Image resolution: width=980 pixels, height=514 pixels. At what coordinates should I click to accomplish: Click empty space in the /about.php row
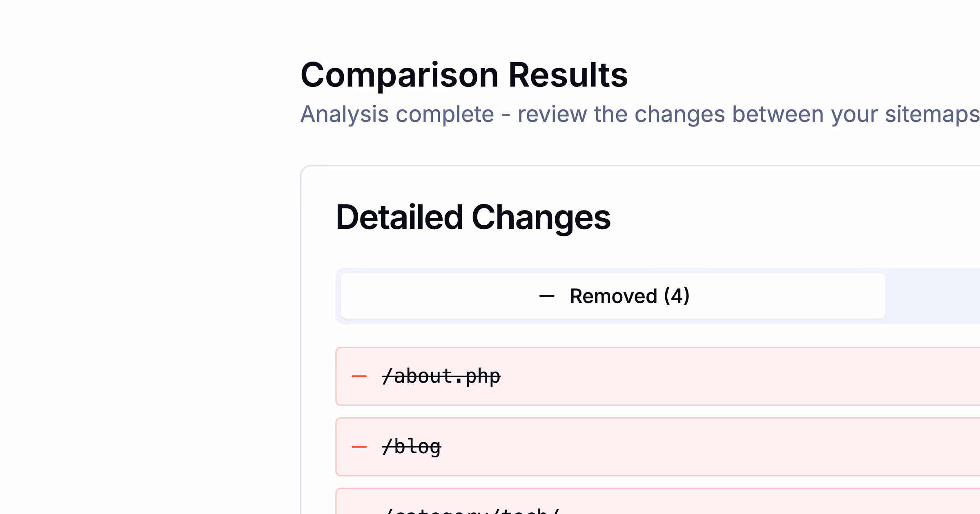(x=735, y=377)
